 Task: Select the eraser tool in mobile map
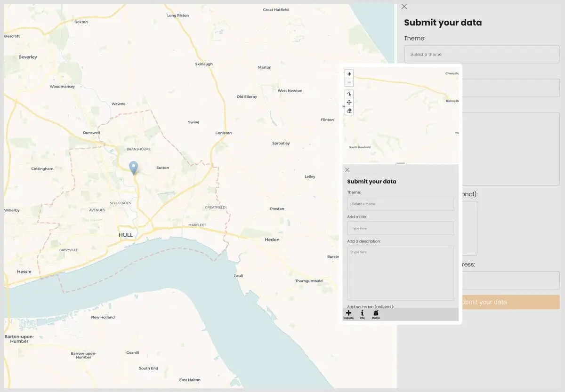click(x=349, y=111)
